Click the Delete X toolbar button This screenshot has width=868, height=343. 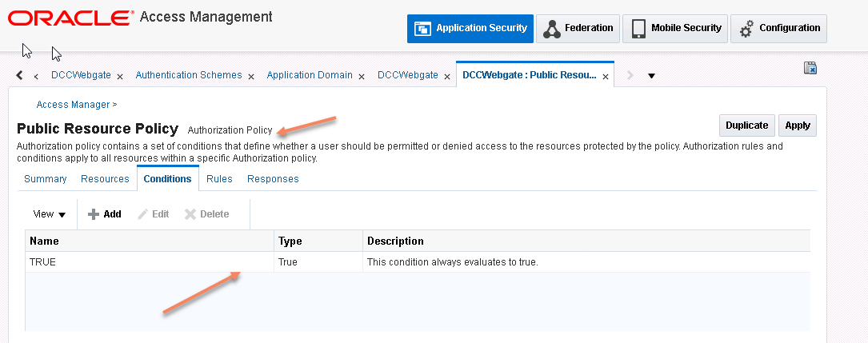coord(207,214)
